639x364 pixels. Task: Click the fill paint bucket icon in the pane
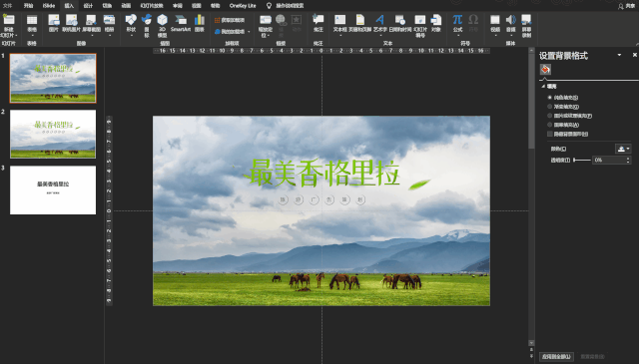tap(545, 70)
